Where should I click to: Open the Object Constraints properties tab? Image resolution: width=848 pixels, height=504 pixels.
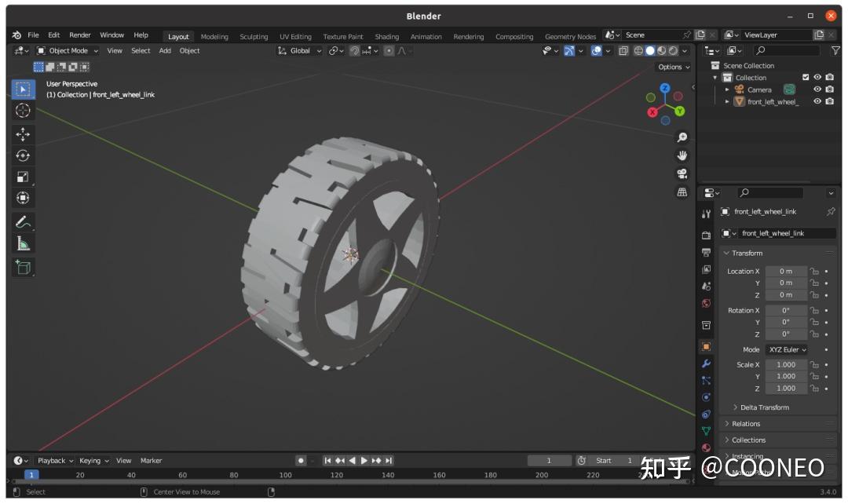707,415
